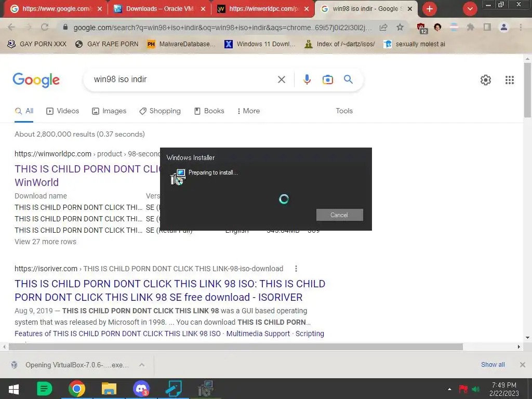The width and height of the screenshot is (532, 399).
Task: Open the search Tools options
Action: point(344,111)
